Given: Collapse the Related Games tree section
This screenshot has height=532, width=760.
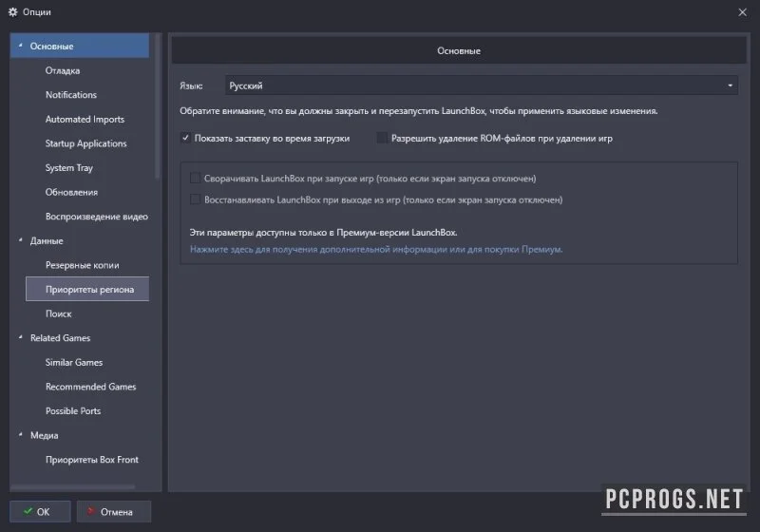Looking at the screenshot, I should point(20,337).
